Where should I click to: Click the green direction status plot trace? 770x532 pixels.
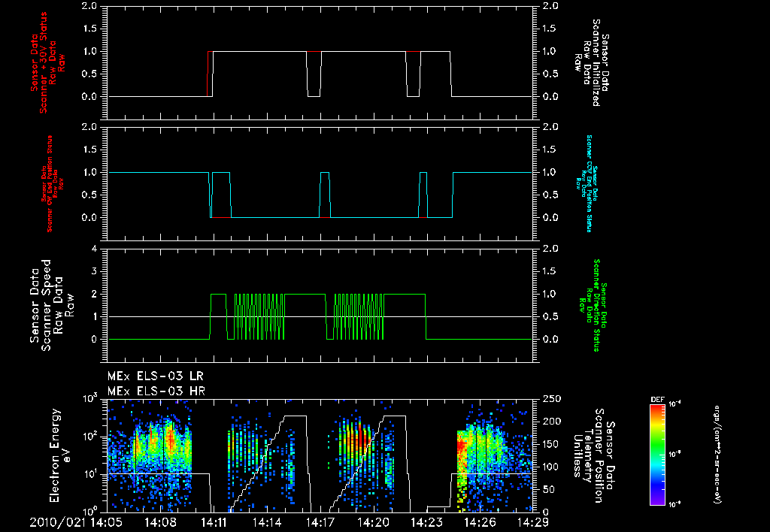(x=319, y=316)
